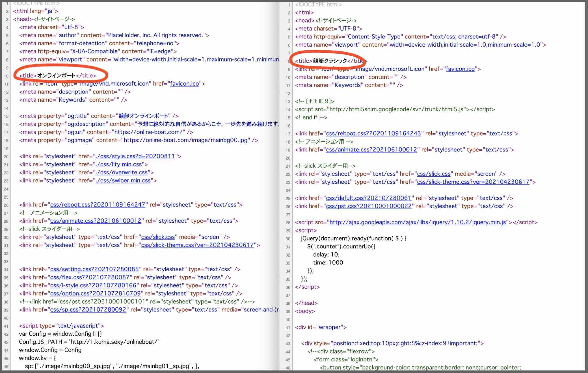The height and width of the screenshot is (373, 588).
Task: Open the sp.css?202107280092 media stylesheet link
Action: [88, 310]
